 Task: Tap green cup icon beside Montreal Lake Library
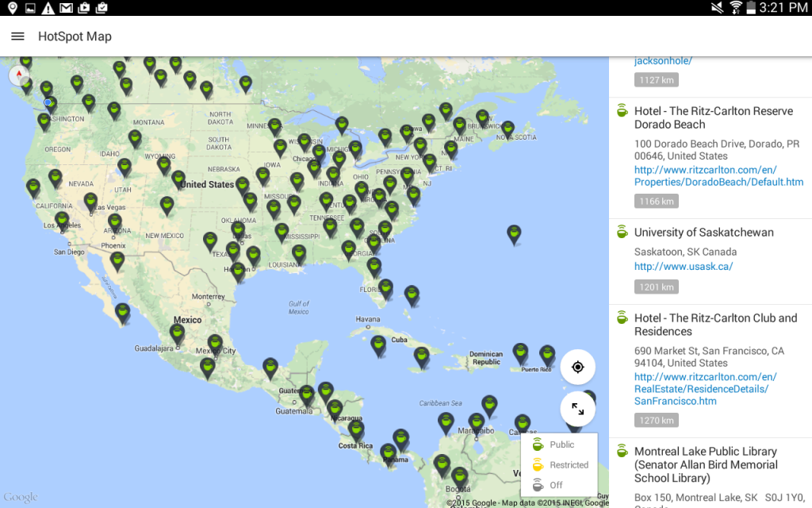pyautogui.click(x=622, y=451)
